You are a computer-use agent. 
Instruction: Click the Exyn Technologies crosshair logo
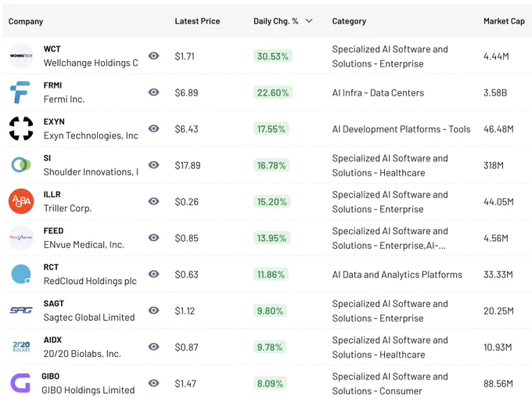click(x=21, y=128)
